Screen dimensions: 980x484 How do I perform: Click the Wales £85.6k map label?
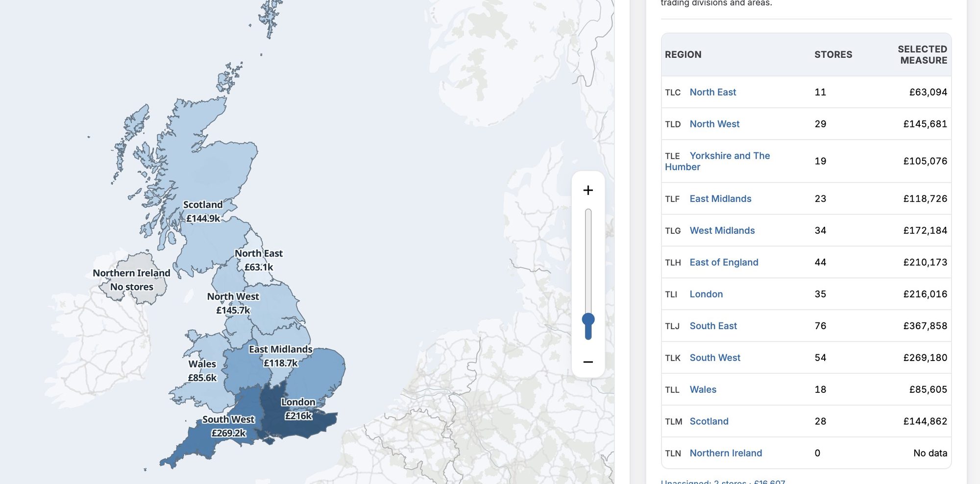202,371
